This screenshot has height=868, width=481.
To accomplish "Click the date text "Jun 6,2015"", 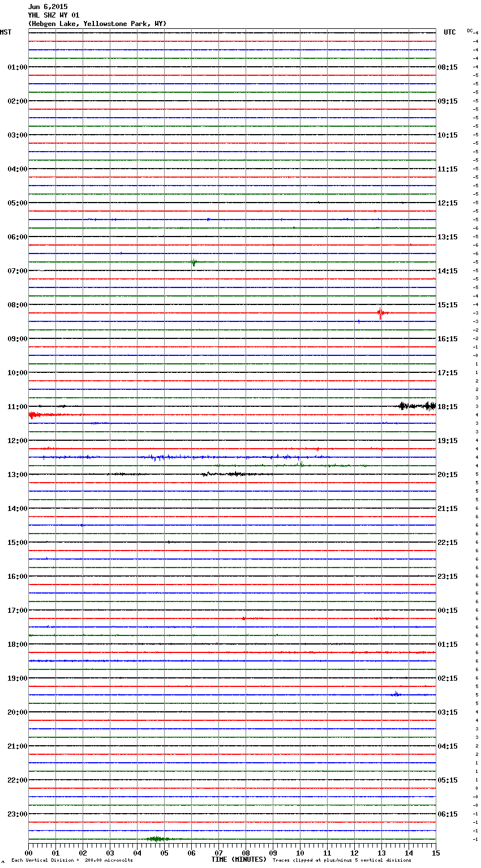I will coord(48,7).
